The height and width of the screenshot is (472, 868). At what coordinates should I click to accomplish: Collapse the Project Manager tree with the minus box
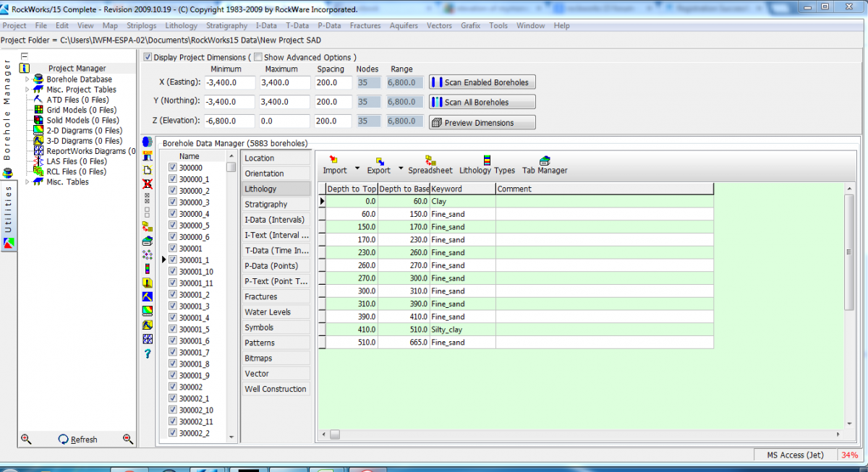(x=23, y=56)
